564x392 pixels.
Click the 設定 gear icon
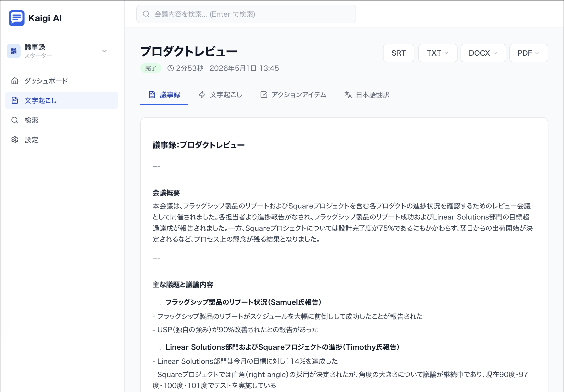15,140
